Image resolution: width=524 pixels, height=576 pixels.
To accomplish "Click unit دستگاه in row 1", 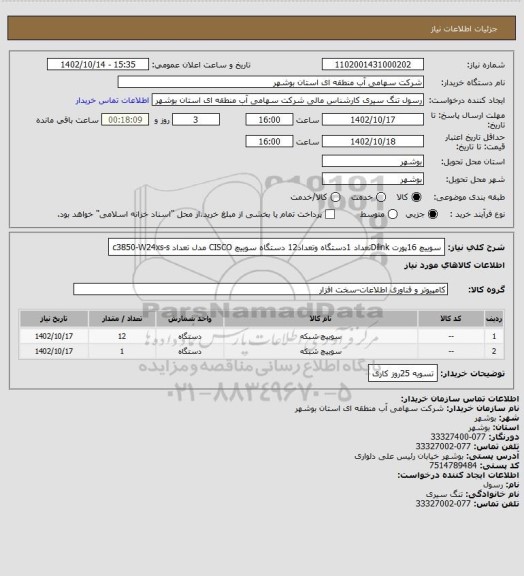I will coord(190,336).
